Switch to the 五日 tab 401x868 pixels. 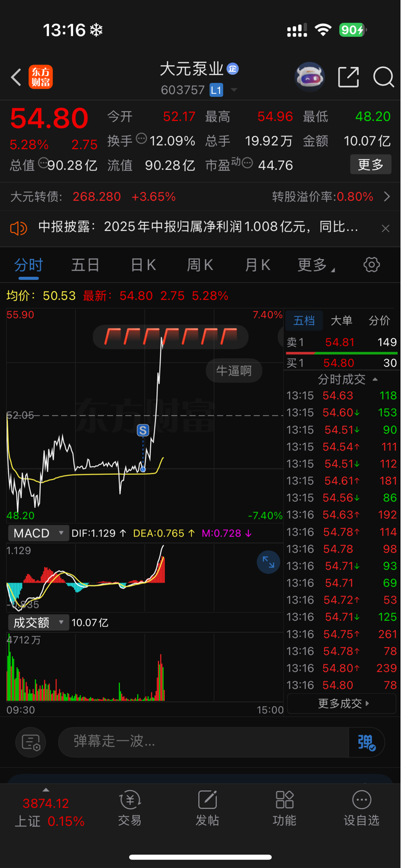click(x=86, y=265)
